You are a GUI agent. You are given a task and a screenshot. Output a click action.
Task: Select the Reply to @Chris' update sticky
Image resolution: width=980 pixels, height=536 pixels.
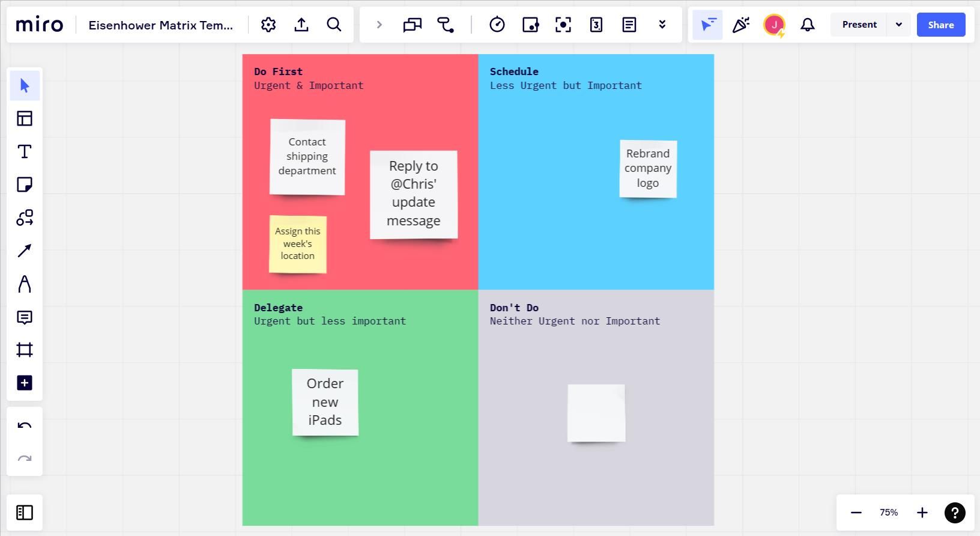[x=414, y=195]
